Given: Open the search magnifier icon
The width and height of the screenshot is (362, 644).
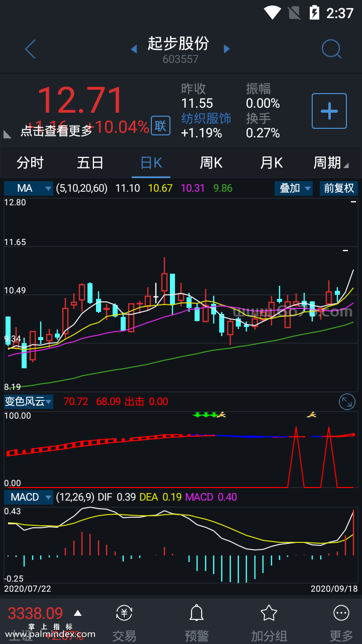Looking at the screenshot, I should [331, 49].
